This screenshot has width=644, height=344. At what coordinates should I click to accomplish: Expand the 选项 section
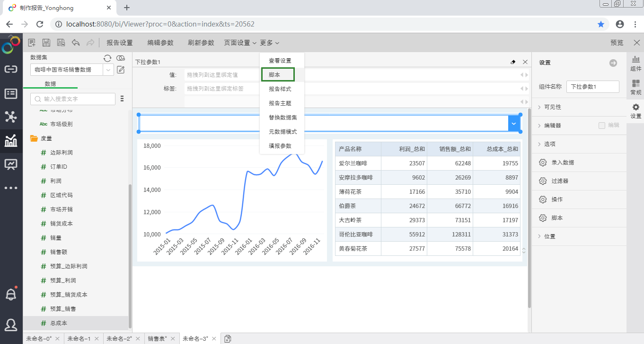point(549,144)
